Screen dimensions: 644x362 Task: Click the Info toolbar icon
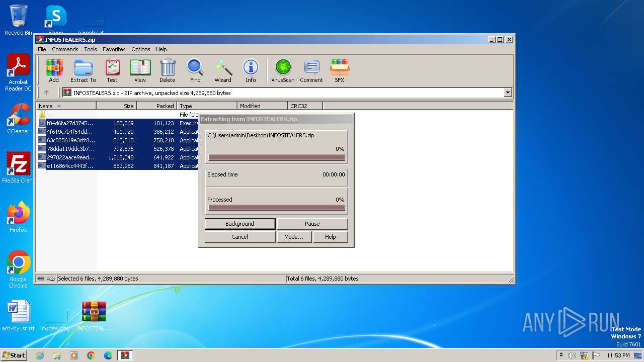pyautogui.click(x=251, y=70)
